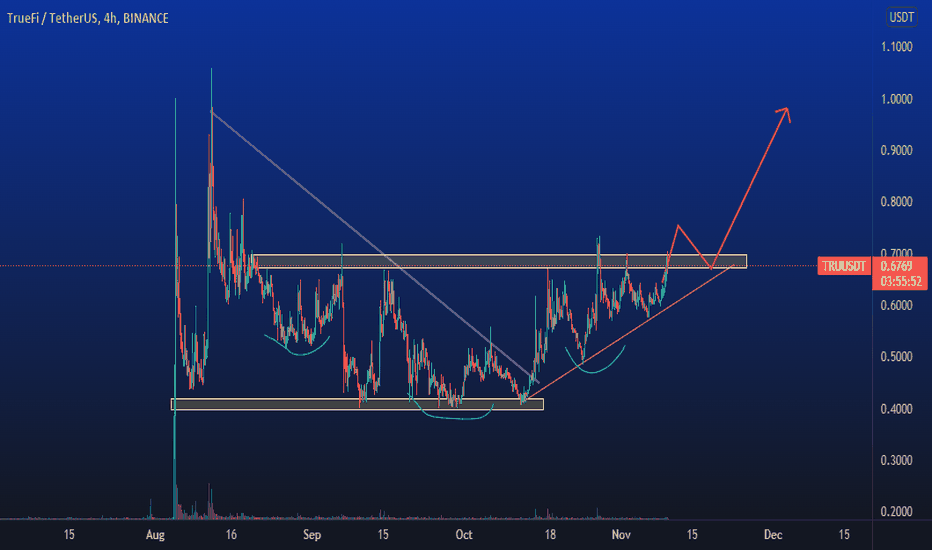Click the 0.6000 price axis label
This screenshot has width=932, height=550.
[896, 306]
